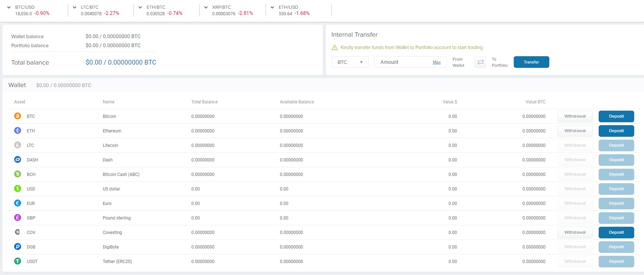Viewport: 644px width, 275px height.
Task: Click Withdrawal for Pound sterling
Action: point(575,218)
